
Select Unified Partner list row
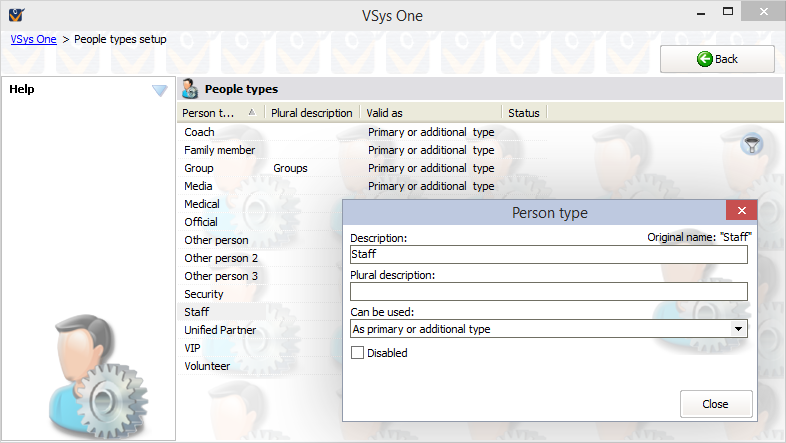220,330
